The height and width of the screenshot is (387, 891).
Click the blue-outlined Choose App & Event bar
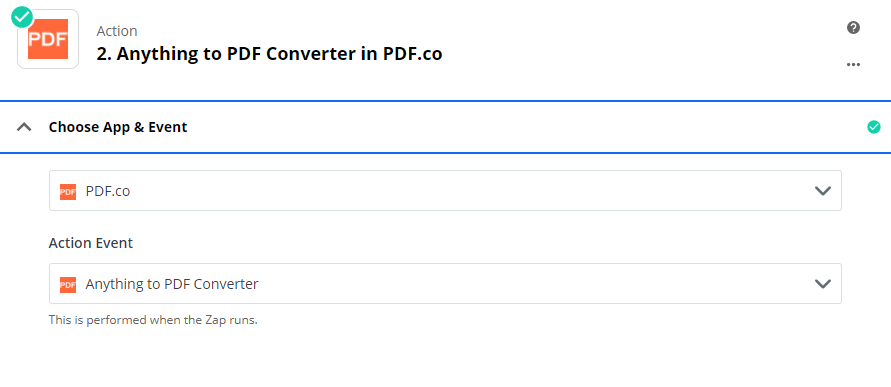click(x=446, y=127)
